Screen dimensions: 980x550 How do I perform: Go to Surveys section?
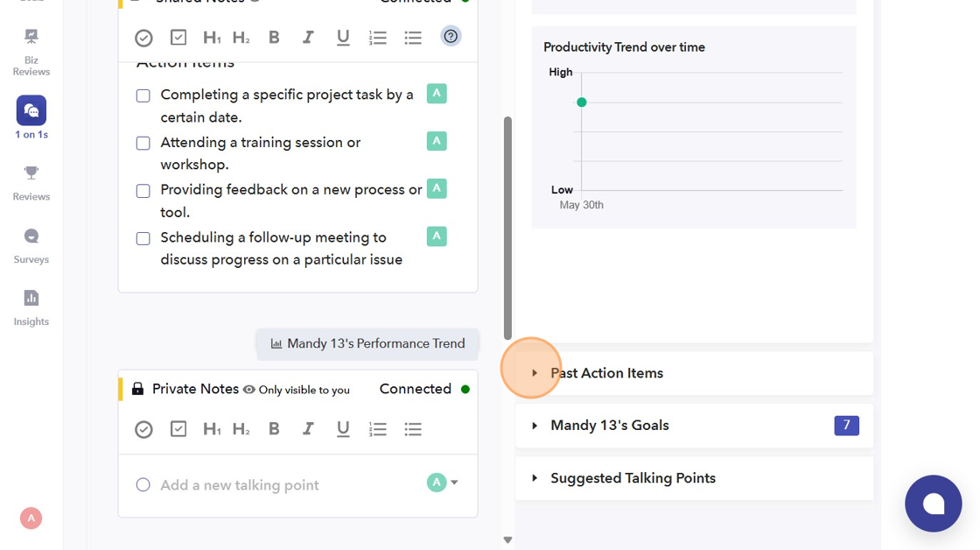coord(31,244)
